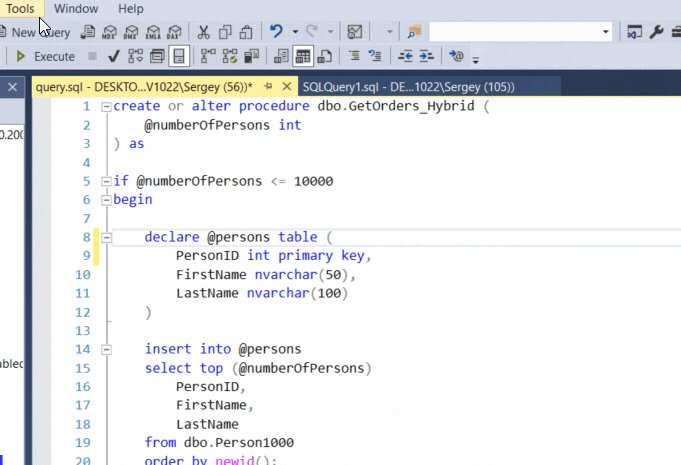The height and width of the screenshot is (465, 681).
Task: Click the Execute button
Action: click(45, 56)
